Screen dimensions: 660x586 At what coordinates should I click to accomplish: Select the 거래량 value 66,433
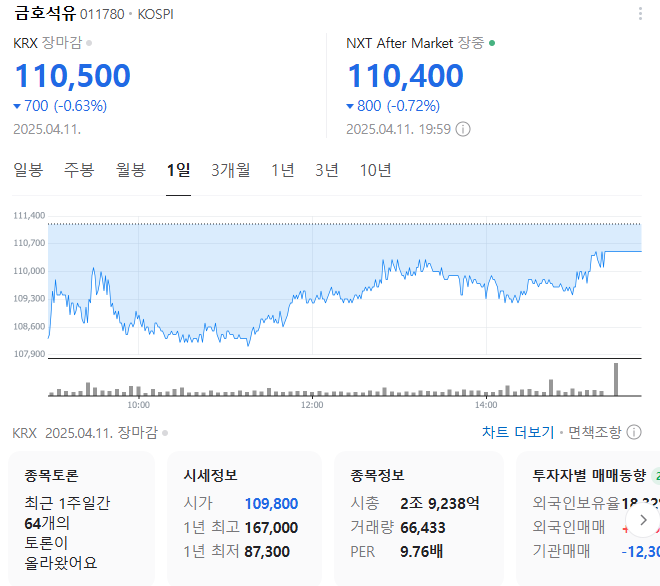[x=423, y=527]
